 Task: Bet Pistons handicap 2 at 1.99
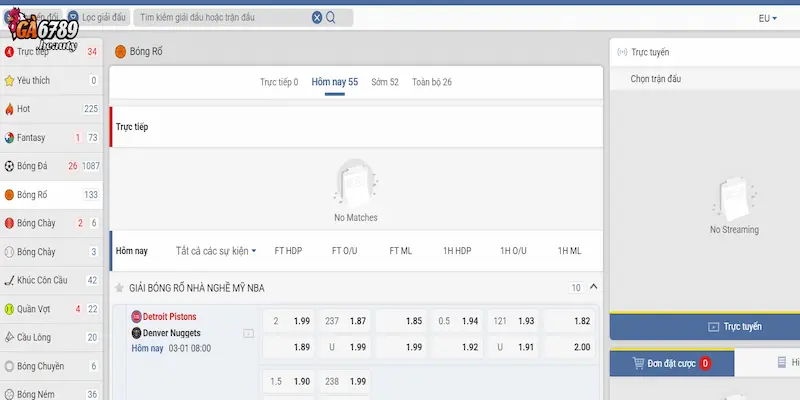tap(288, 321)
